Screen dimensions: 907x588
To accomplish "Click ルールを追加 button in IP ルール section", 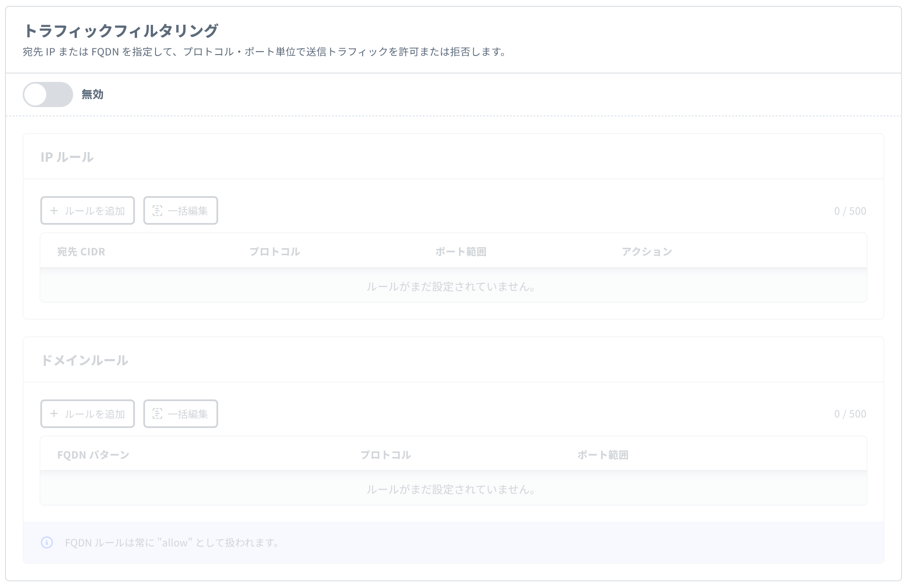I will point(87,210).
